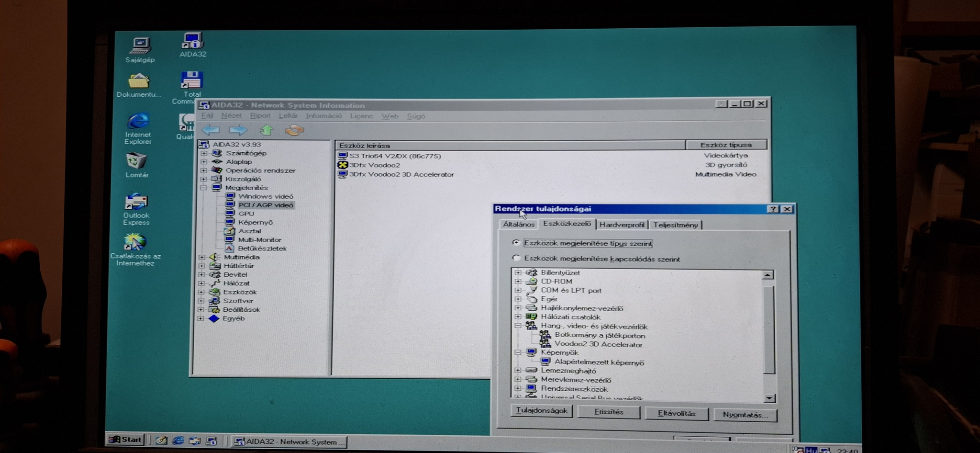Open the Start menu
The width and height of the screenshot is (980, 453).
tap(125, 440)
